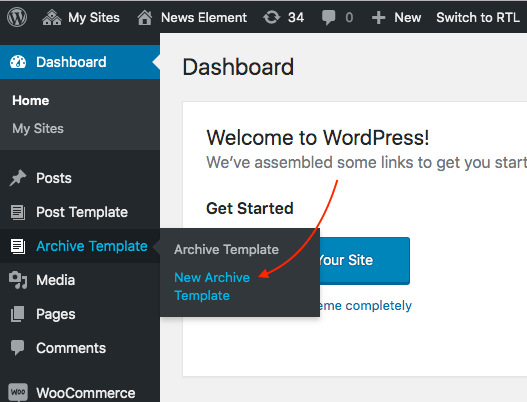This screenshot has height=402, width=527.
Task: Select New Archive Template submenu item
Action: point(212,286)
